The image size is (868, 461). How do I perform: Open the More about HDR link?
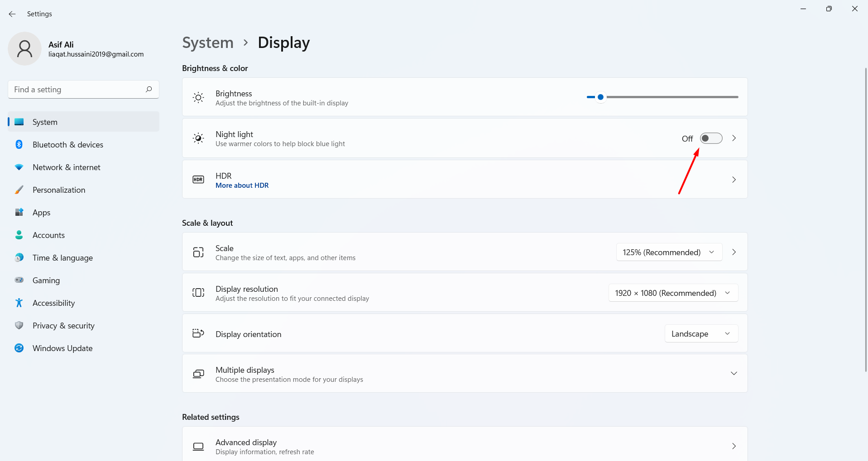[242, 185]
